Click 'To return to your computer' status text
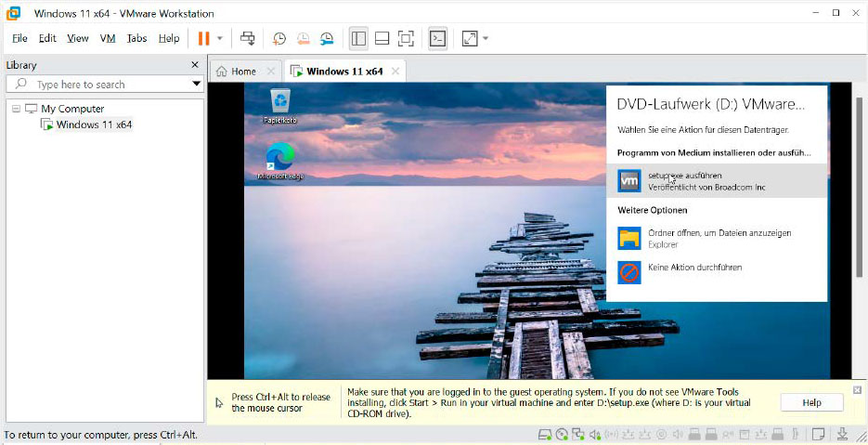 [x=101, y=435]
